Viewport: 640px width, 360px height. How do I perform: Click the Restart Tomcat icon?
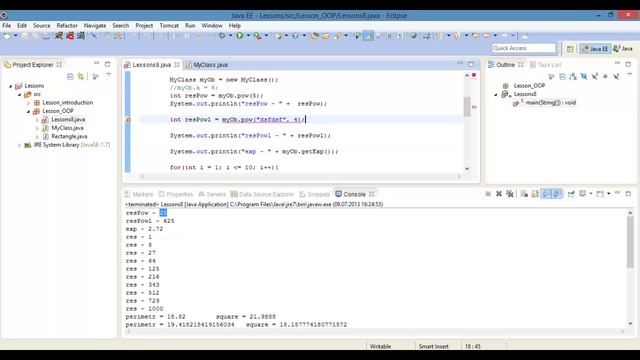[x=81, y=36]
